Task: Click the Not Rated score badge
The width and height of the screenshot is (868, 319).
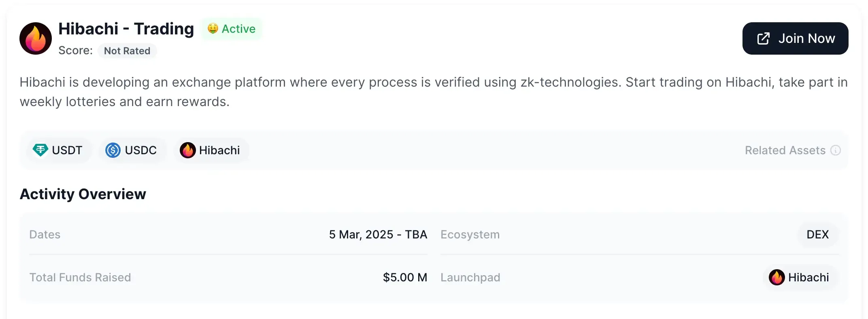Action: click(x=127, y=51)
